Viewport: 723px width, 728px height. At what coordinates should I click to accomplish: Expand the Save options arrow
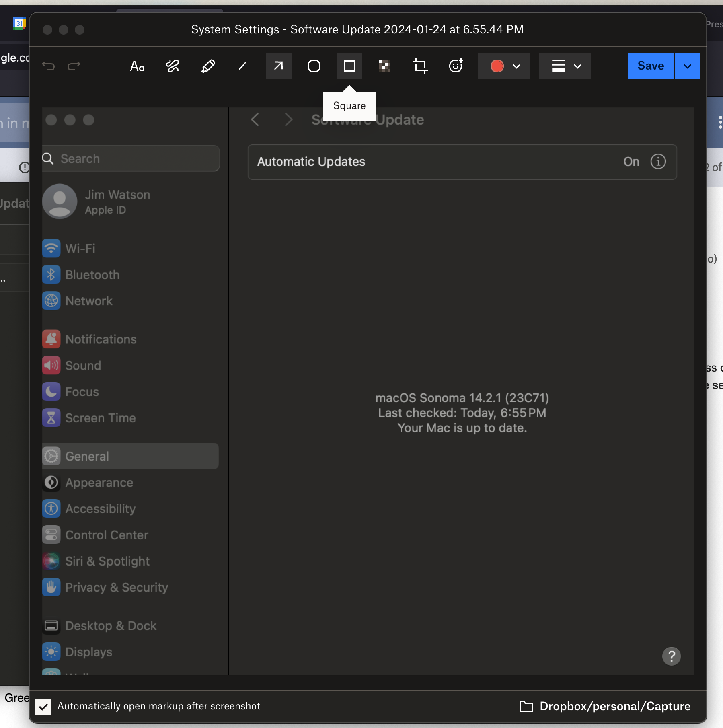coord(688,66)
